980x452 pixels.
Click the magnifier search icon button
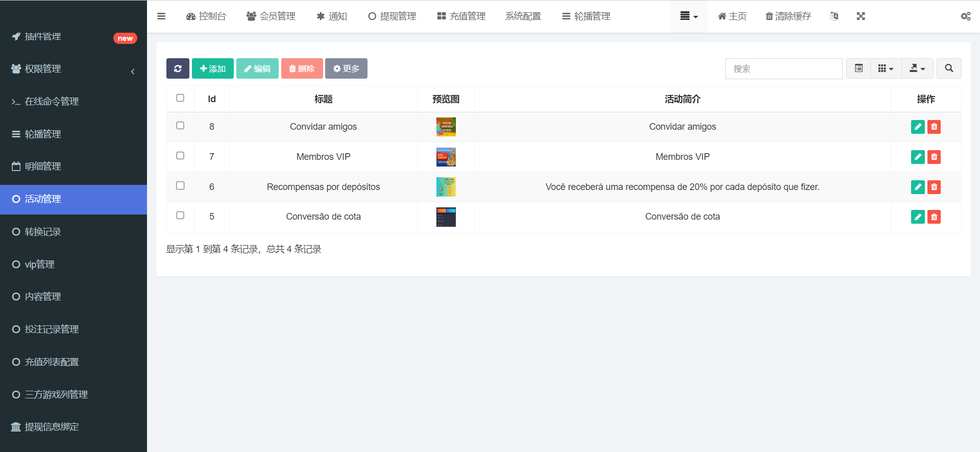tap(949, 68)
